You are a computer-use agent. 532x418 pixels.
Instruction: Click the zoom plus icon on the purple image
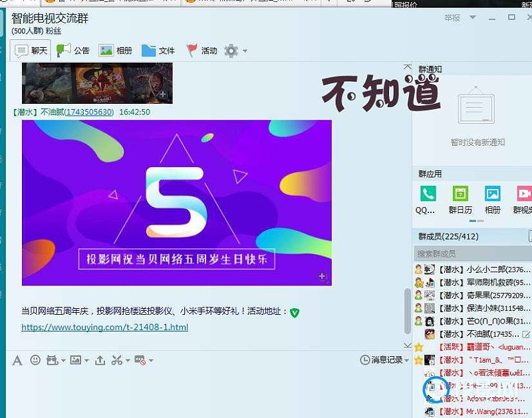(x=323, y=277)
